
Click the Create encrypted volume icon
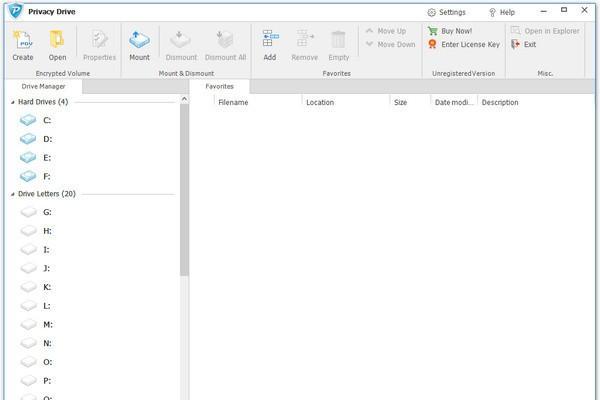[x=23, y=40]
